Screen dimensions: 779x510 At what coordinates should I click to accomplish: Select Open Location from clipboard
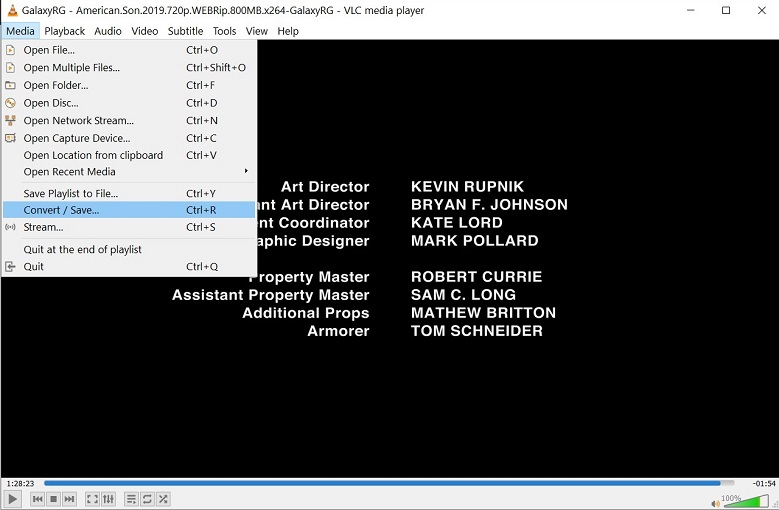(129, 155)
